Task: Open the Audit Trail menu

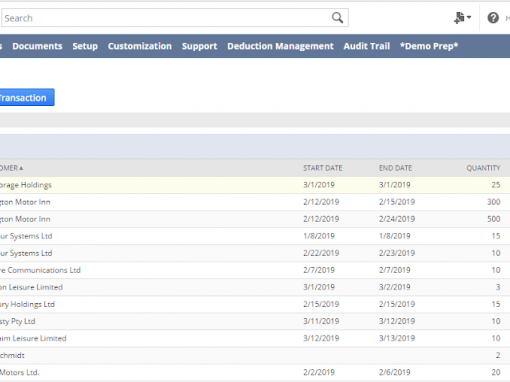Action: pyautogui.click(x=367, y=46)
